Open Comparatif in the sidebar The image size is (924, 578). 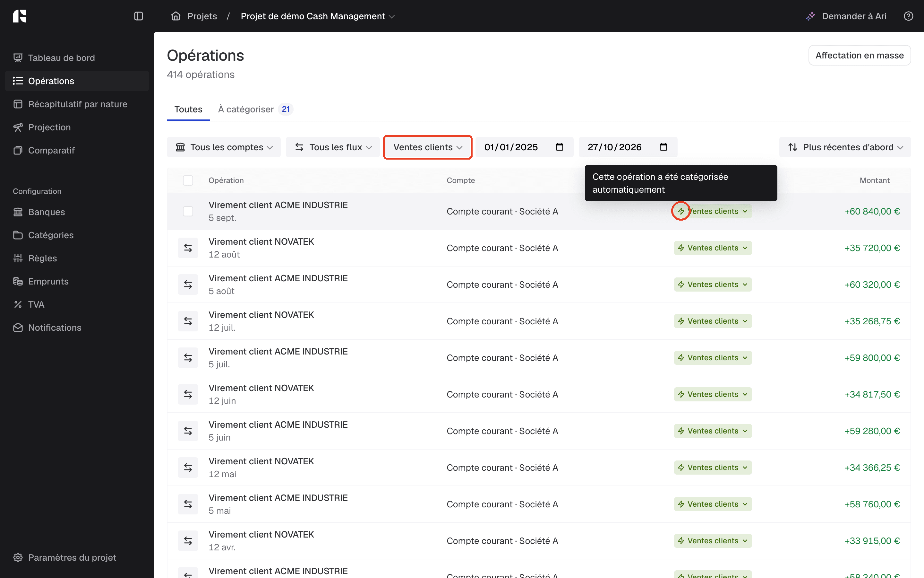pos(77,150)
